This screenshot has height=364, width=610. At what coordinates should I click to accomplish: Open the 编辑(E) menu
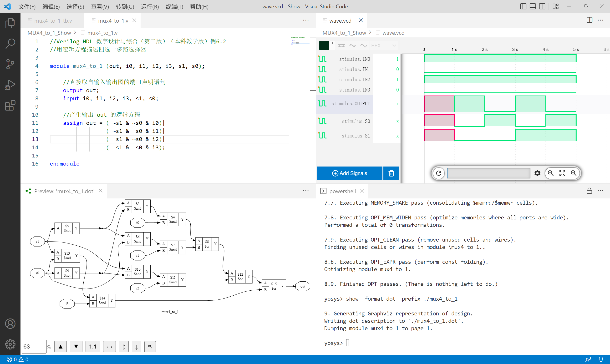(51, 7)
